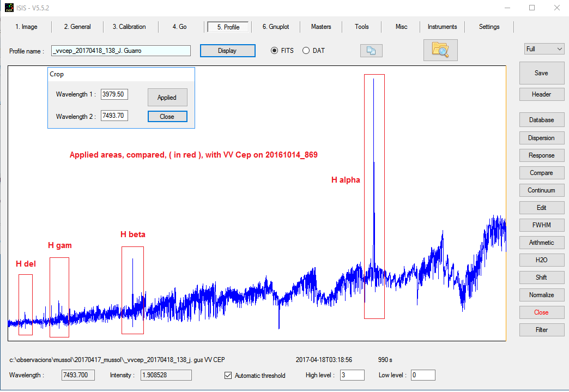Click the ISIS application icon in title bar
The height and width of the screenshot is (392, 569).
(x=9, y=8)
